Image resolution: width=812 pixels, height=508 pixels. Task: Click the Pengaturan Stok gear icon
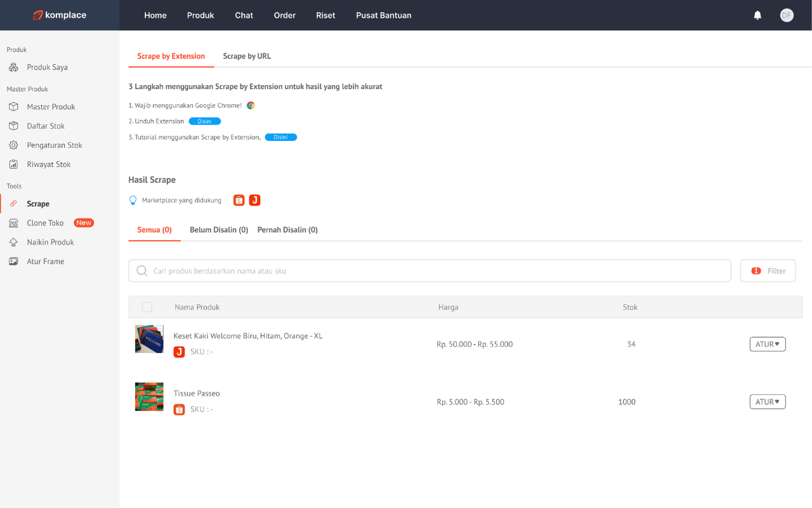(x=14, y=145)
